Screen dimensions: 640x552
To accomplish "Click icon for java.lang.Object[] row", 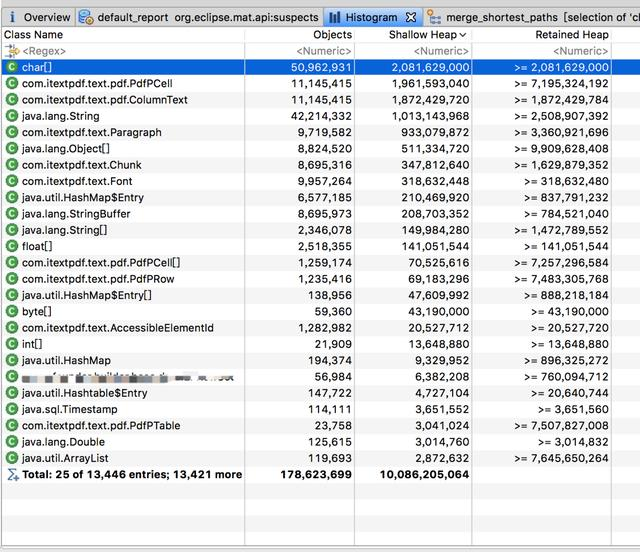I will tap(12, 149).
